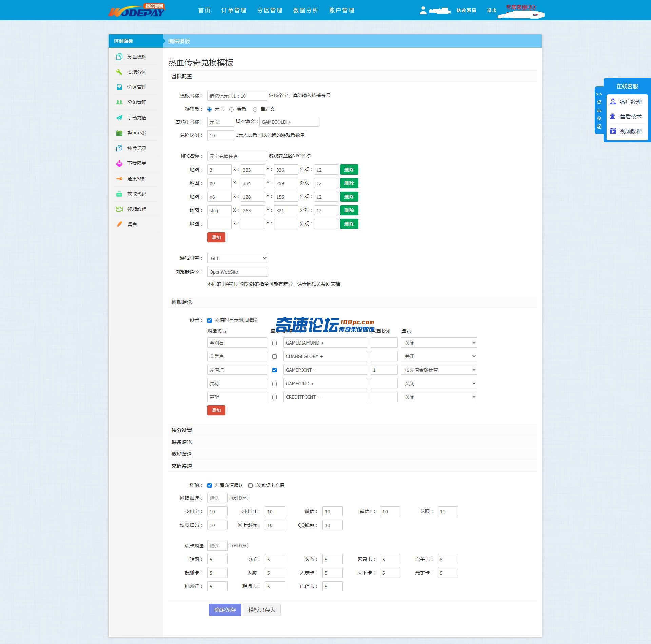Open the option dropdown for 声望 row

click(439, 397)
